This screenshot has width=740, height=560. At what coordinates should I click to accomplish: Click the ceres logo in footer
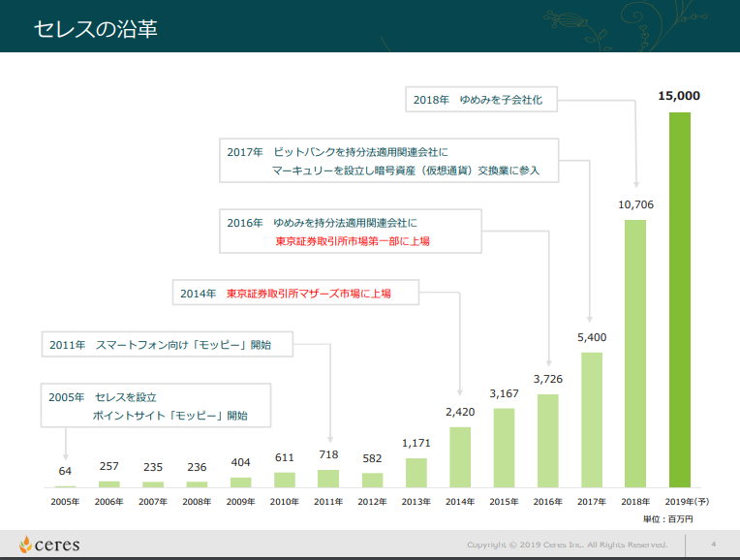(x=49, y=544)
